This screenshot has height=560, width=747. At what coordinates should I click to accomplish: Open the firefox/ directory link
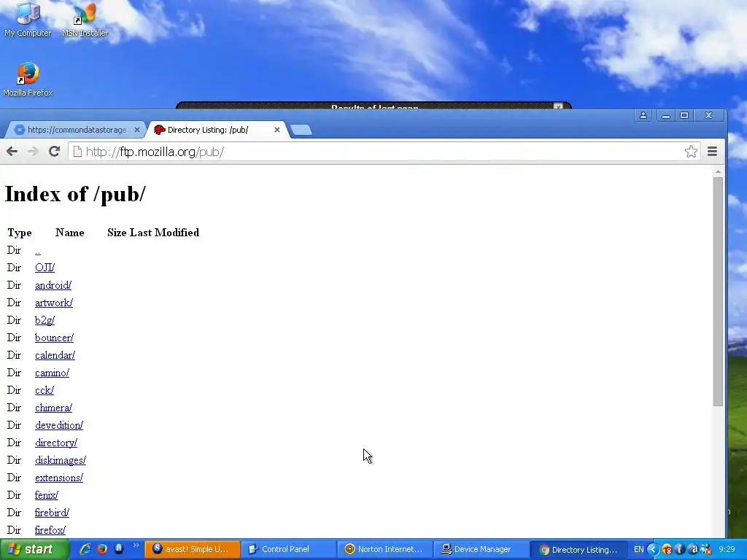pyautogui.click(x=50, y=530)
